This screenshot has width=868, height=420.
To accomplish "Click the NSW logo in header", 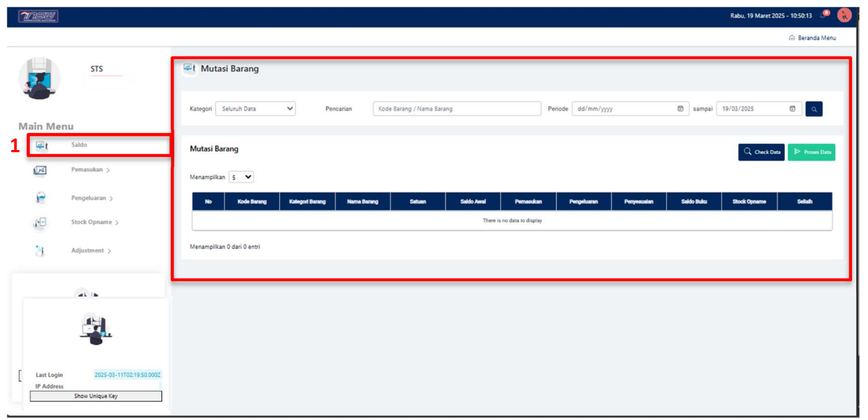I will coord(38,17).
